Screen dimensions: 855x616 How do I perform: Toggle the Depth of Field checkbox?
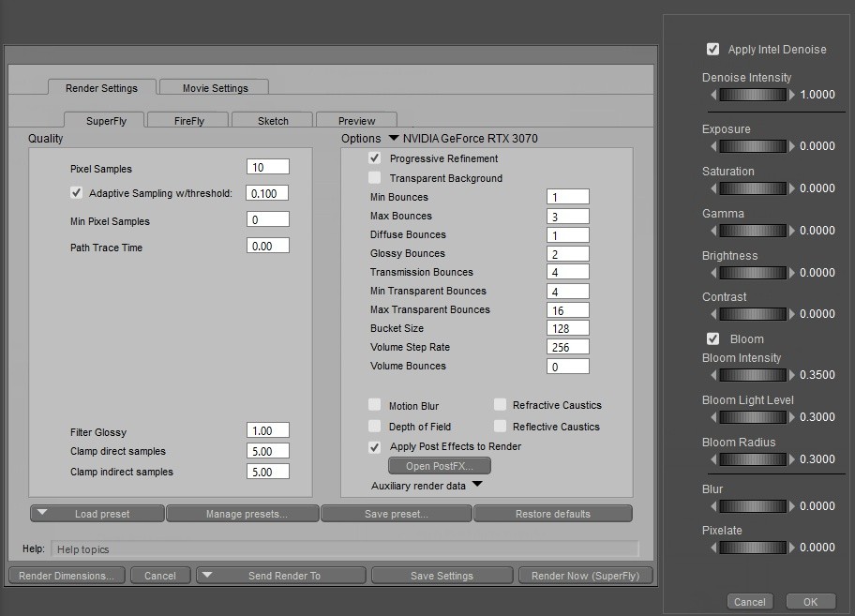(375, 427)
